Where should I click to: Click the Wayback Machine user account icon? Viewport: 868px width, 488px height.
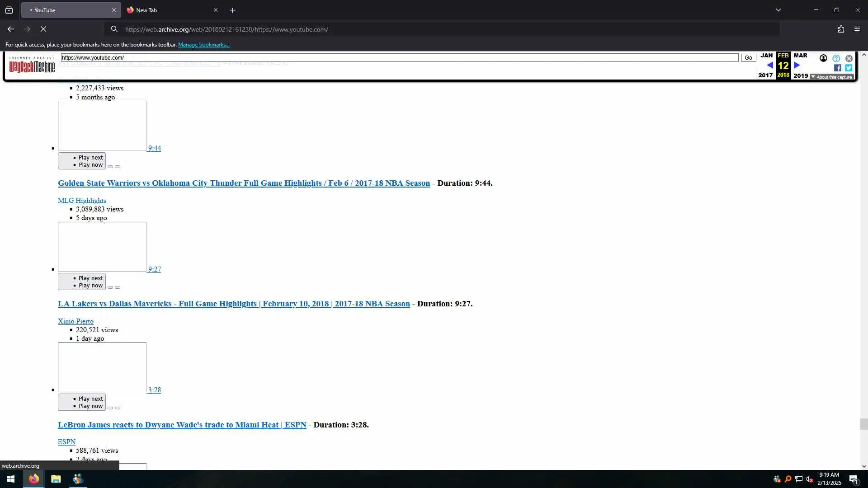pyautogui.click(x=823, y=58)
